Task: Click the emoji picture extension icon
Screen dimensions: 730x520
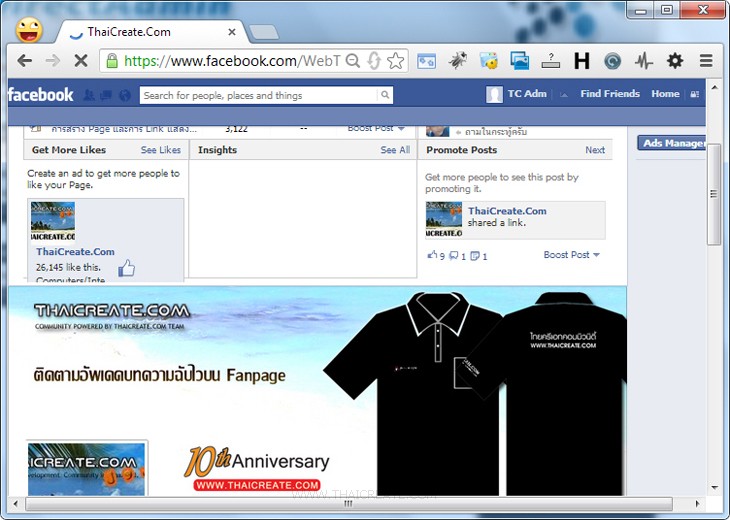Action: click(x=489, y=61)
